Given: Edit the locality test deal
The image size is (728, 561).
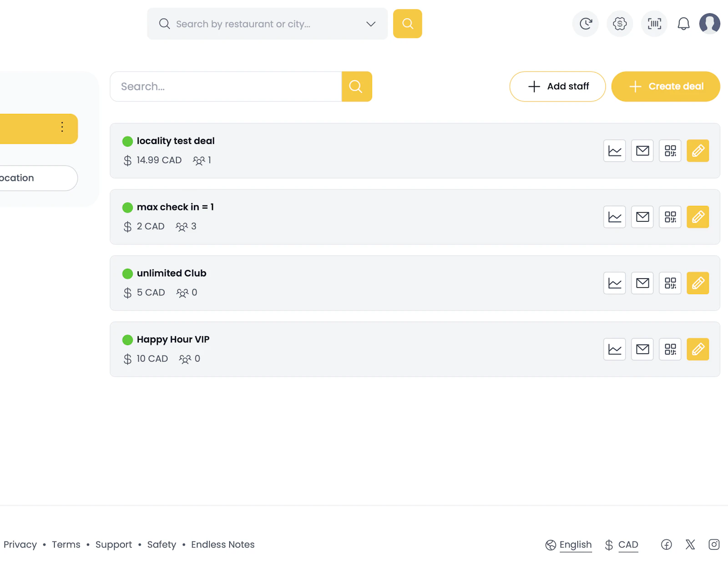Looking at the screenshot, I should click(x=698, y=151).
